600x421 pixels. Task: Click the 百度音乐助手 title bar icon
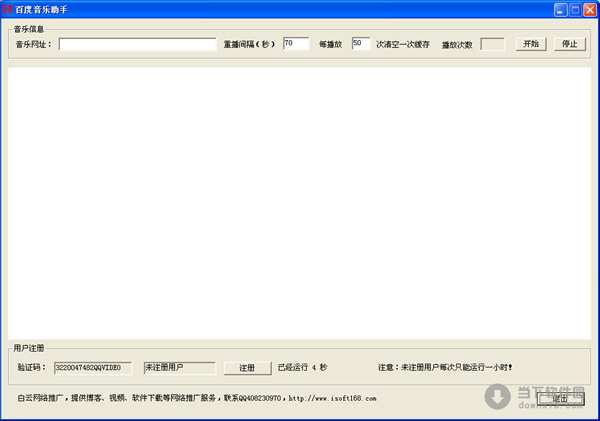click(x=7, y=9)
